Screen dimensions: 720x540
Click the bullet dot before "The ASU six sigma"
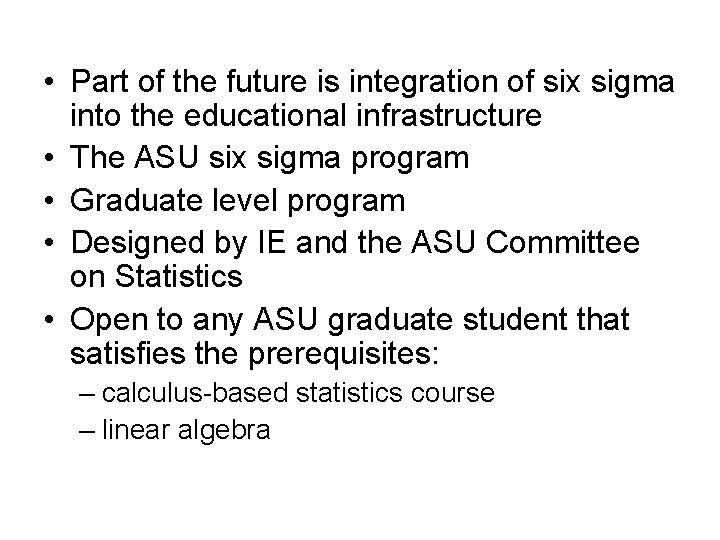49,158
